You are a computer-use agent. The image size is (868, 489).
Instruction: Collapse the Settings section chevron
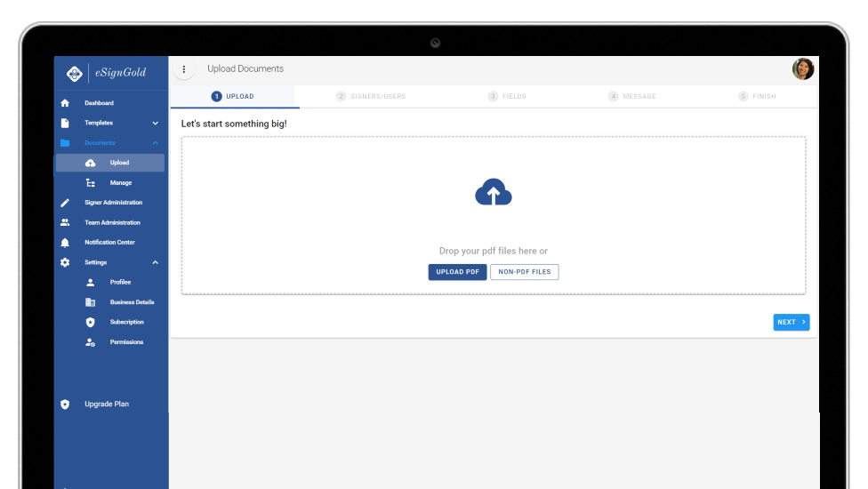point(155,262)
